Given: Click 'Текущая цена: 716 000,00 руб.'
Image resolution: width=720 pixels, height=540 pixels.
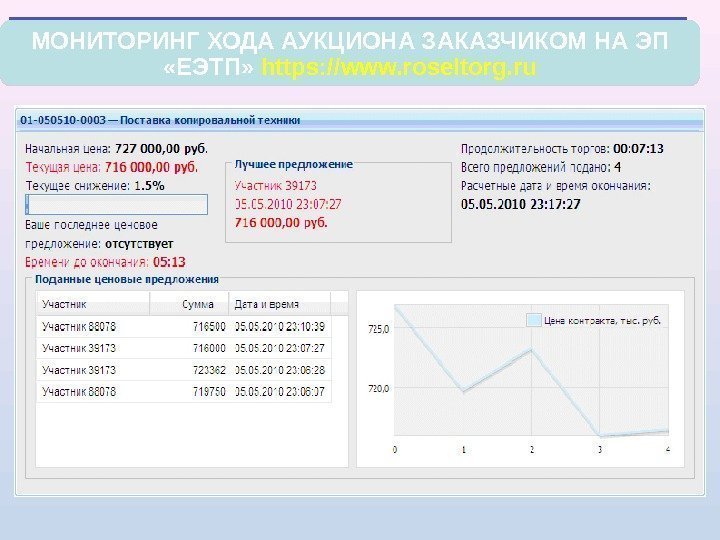Looking at the screenshot, I should tap(112, 167).
